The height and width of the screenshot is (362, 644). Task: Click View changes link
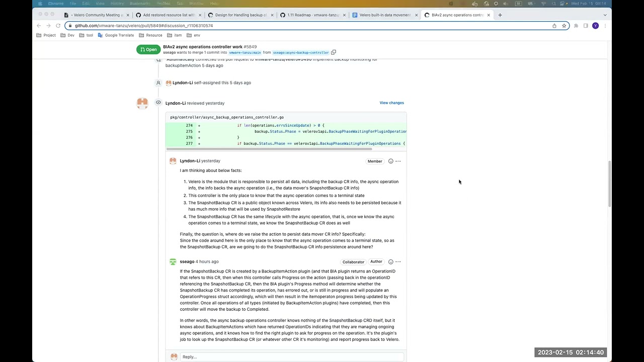[391, 103]
